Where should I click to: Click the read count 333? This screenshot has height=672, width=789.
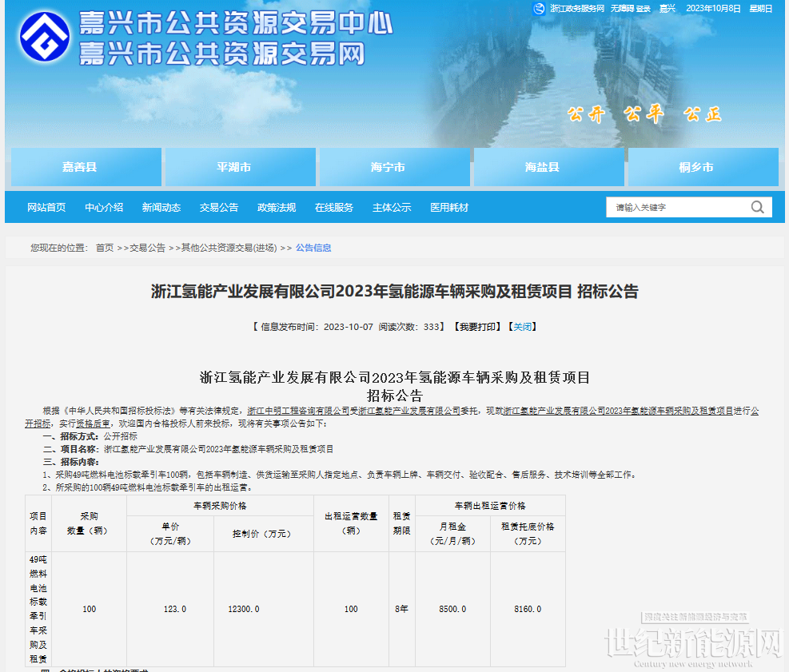tap(431, 327)
